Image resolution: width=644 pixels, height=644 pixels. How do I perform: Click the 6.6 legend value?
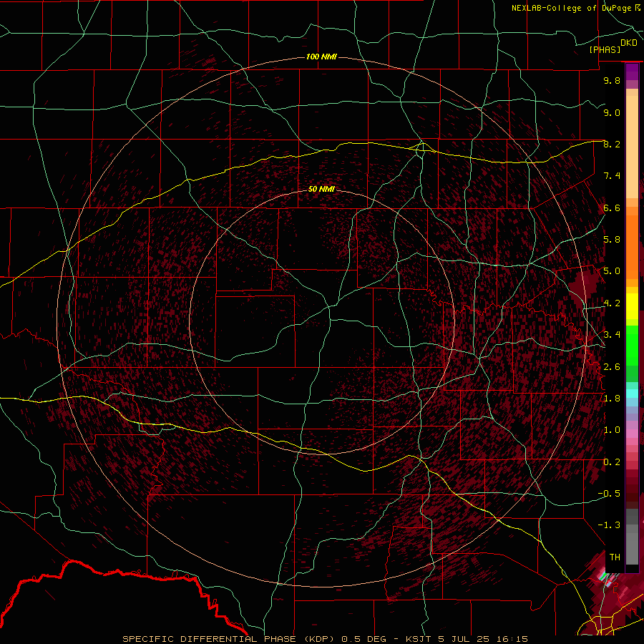(x=612, y=208)
